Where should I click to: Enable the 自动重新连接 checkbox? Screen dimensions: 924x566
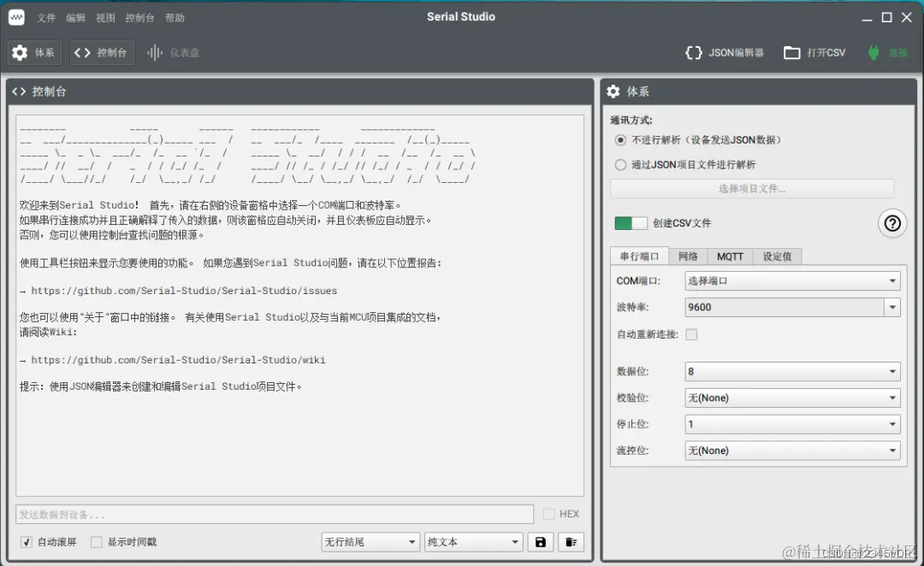tap(691, 334)
